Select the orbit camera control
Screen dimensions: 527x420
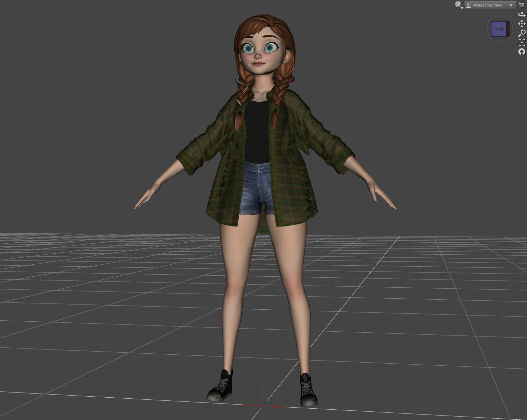(522, 14)
